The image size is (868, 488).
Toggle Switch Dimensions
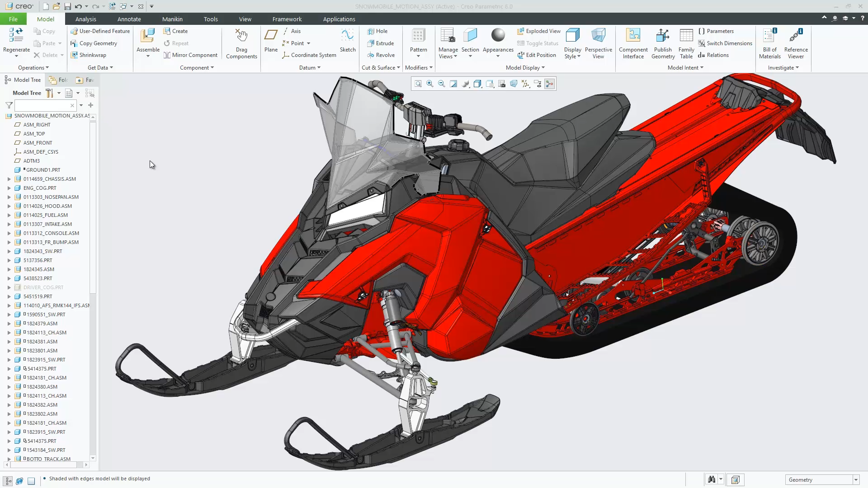(x=725, y=43)
